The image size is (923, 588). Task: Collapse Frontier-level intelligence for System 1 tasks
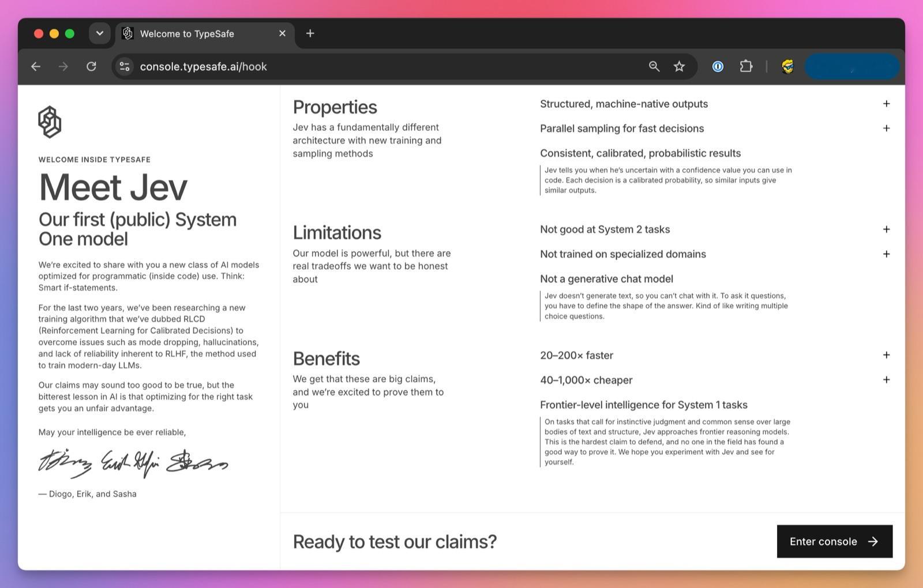(x=644, y=405)
